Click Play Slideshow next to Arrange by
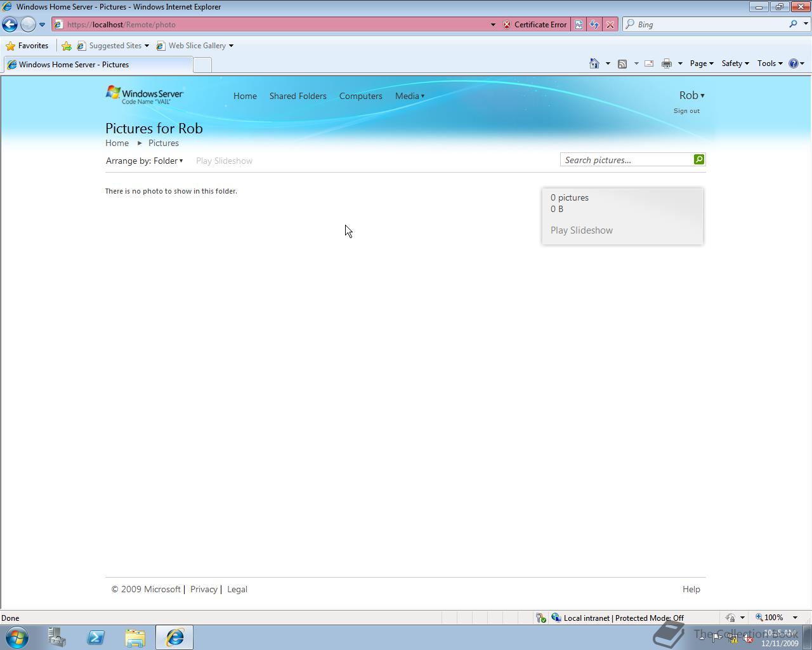The height and width of the screenshot is (650, 812). tap(224, 161)
